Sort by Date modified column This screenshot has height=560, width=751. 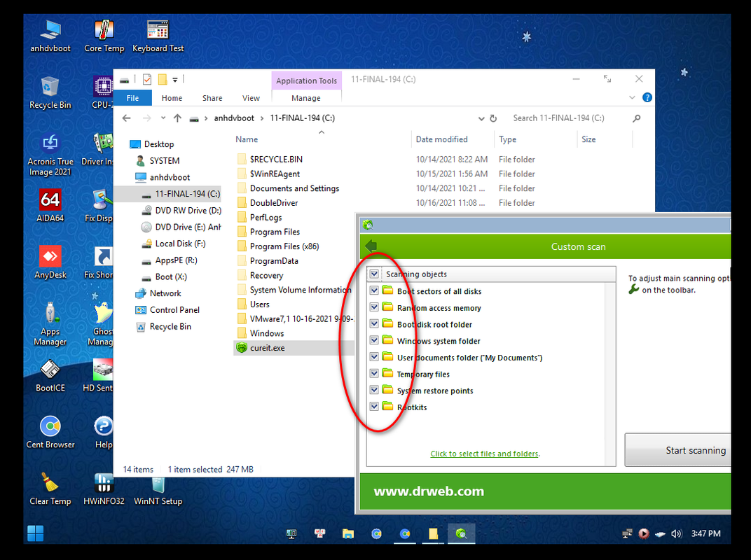click(x=441, y=139)
